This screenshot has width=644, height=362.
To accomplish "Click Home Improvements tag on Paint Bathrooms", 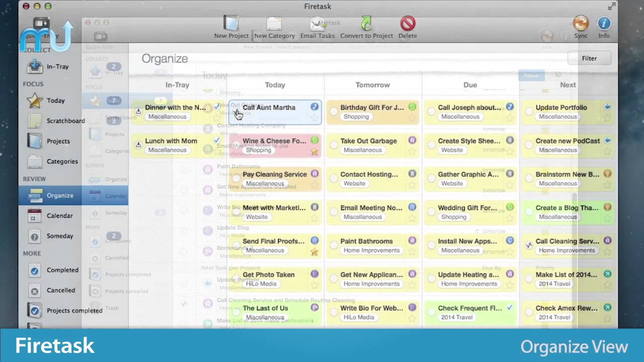I will (x=371, y=250).
